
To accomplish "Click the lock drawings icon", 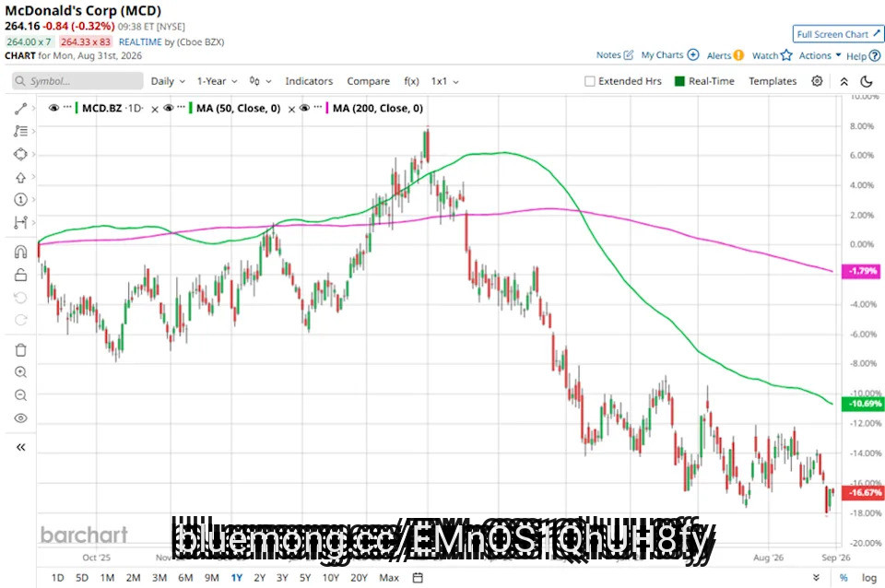I will tap(21, 275).
